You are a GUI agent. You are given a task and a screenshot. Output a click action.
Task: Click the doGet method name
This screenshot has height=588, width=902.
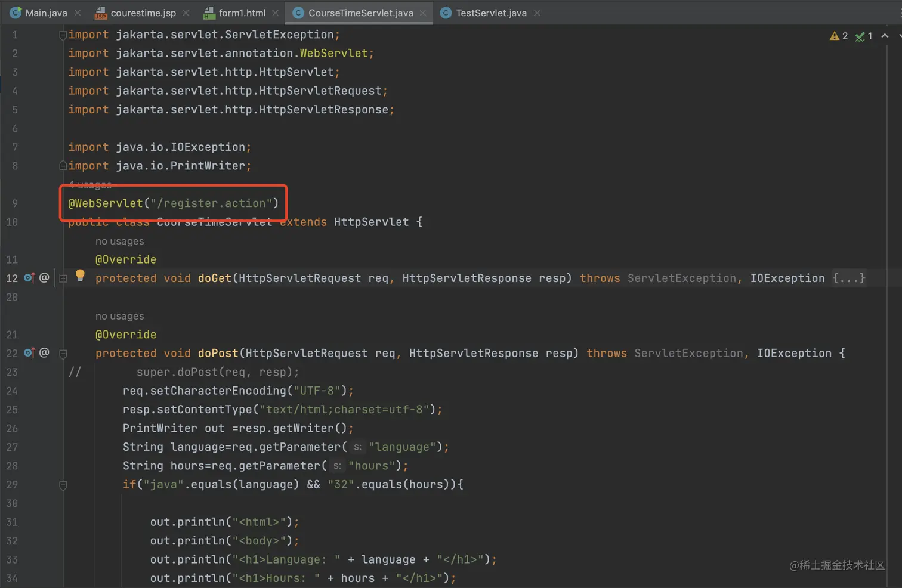(215, 278)
